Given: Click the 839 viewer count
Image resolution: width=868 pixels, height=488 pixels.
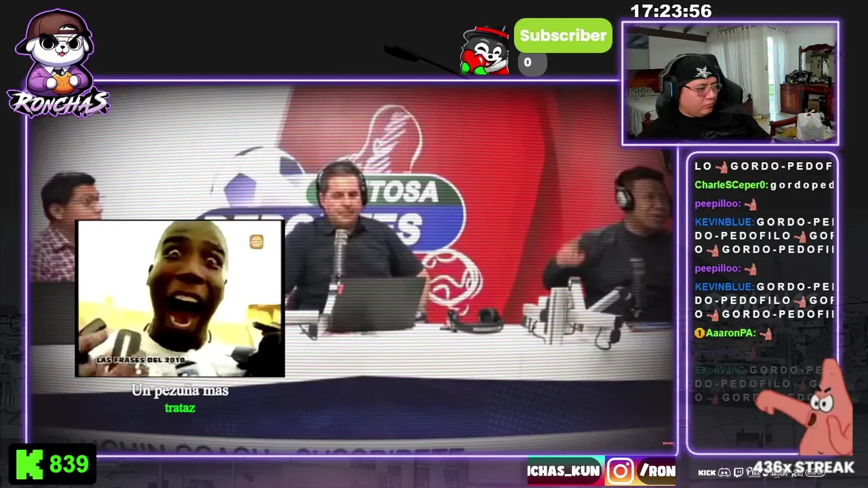Looking at the screenshot, I should (x=69, y=464).
